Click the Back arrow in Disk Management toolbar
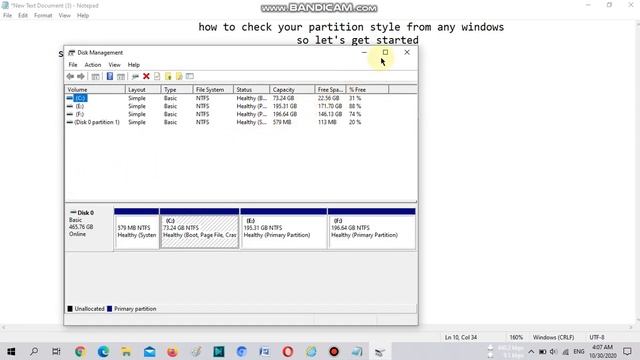 [x=70, y=76]
